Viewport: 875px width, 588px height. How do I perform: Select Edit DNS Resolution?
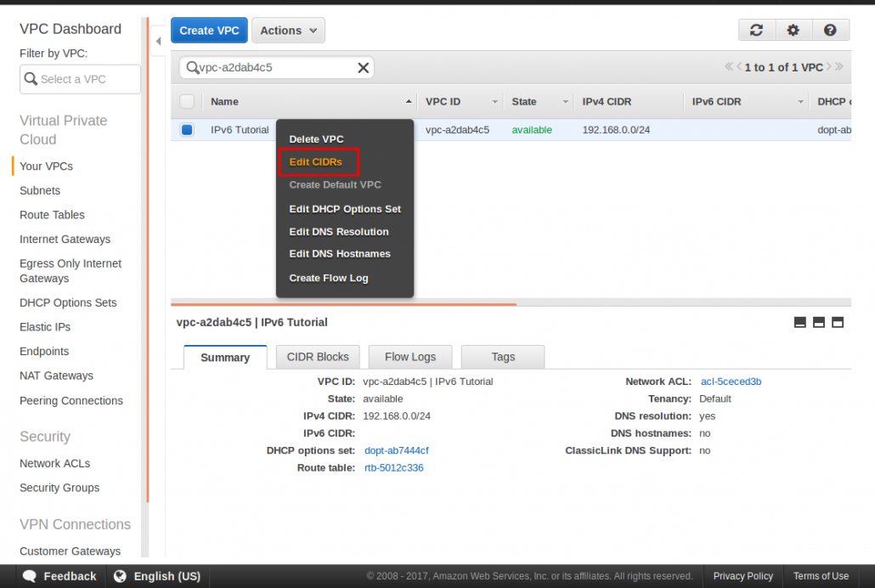339,232
